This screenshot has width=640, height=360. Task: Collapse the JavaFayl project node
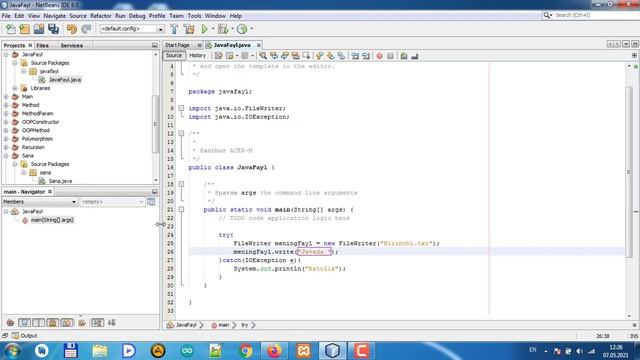click(6, 54)
